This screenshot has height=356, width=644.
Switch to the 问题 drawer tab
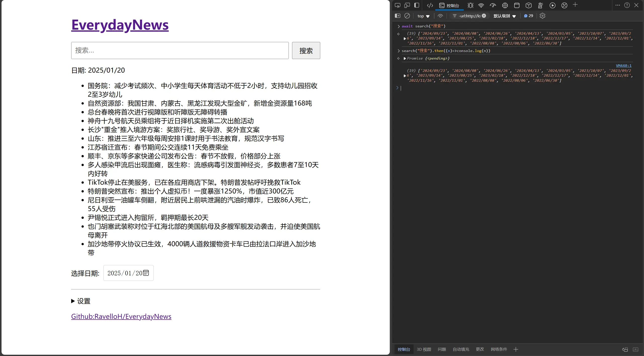[442, 349]
